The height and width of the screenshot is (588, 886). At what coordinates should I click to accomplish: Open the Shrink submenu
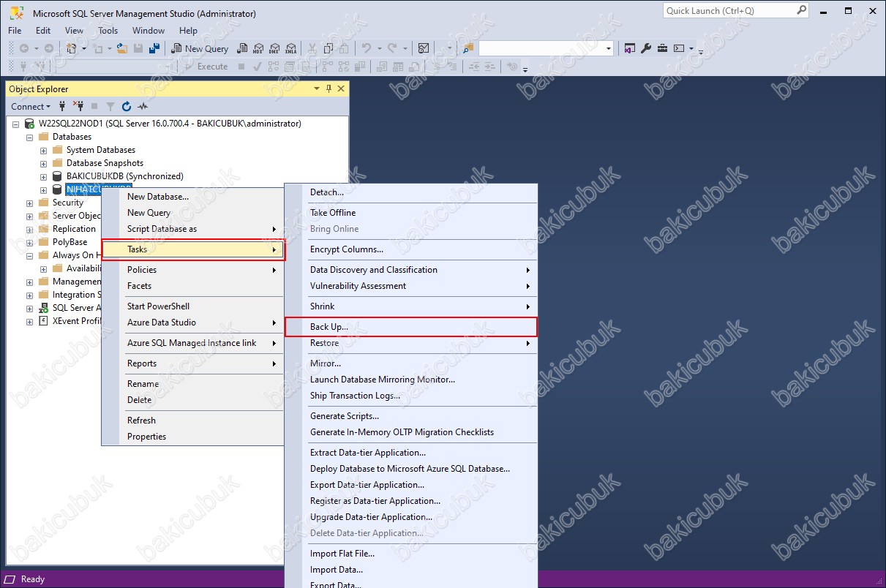[x=411, y=306]
